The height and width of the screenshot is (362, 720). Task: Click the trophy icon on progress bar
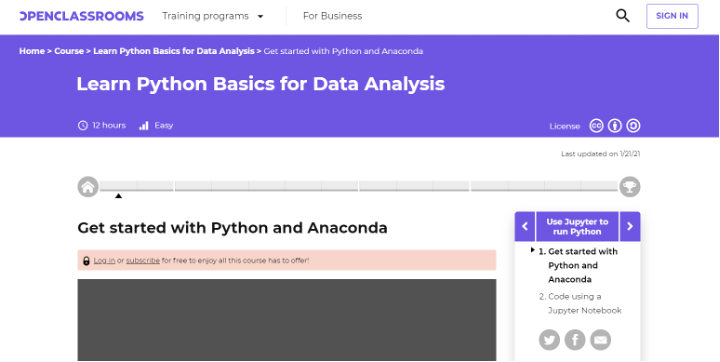pos(630,187)
